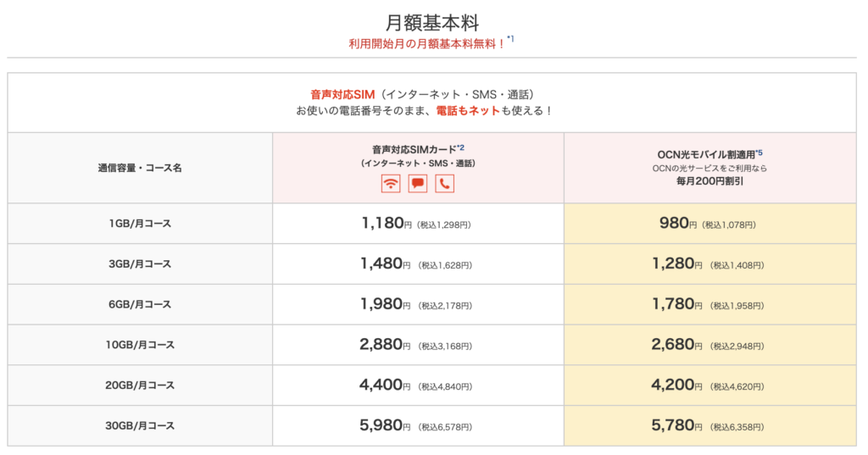This screenshot has width=868, height=455.
Task: Click the 月額基本料 heading
Action: [432, 21]
